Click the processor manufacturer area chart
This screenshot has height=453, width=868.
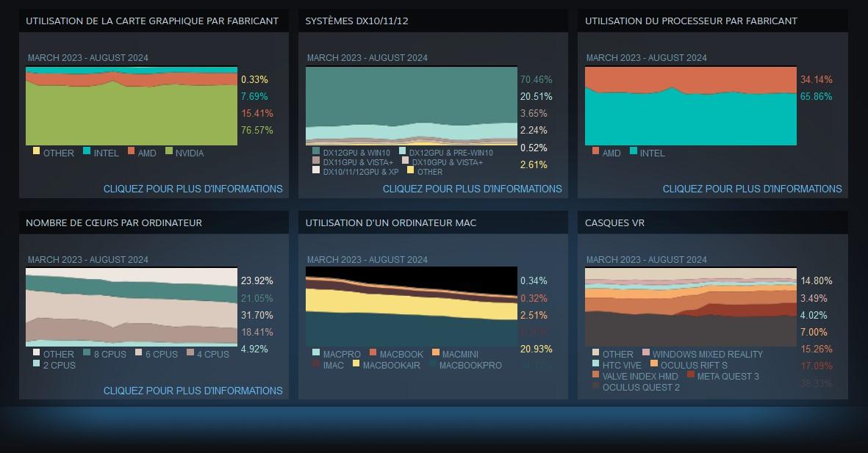point(690,106)
